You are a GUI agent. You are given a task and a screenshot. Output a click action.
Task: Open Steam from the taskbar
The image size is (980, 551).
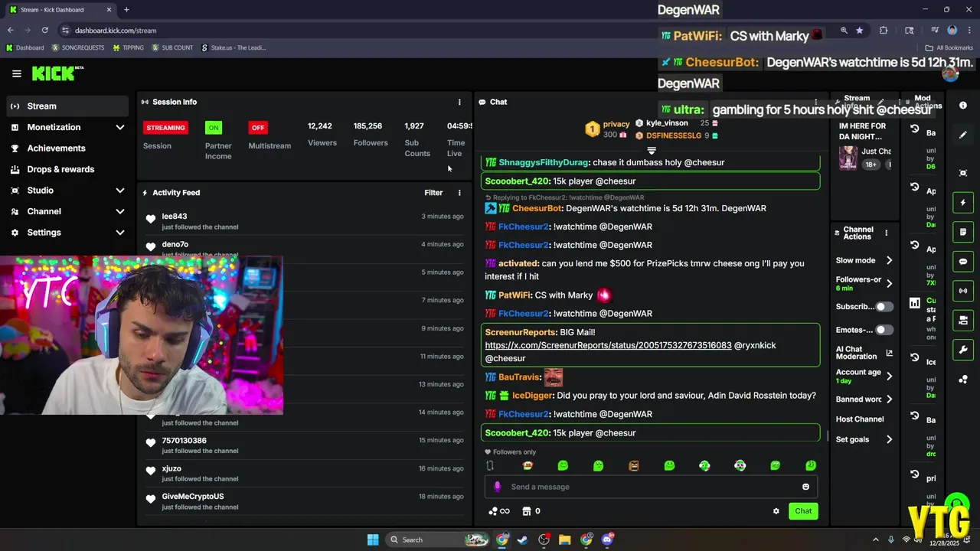coord(522,540)
